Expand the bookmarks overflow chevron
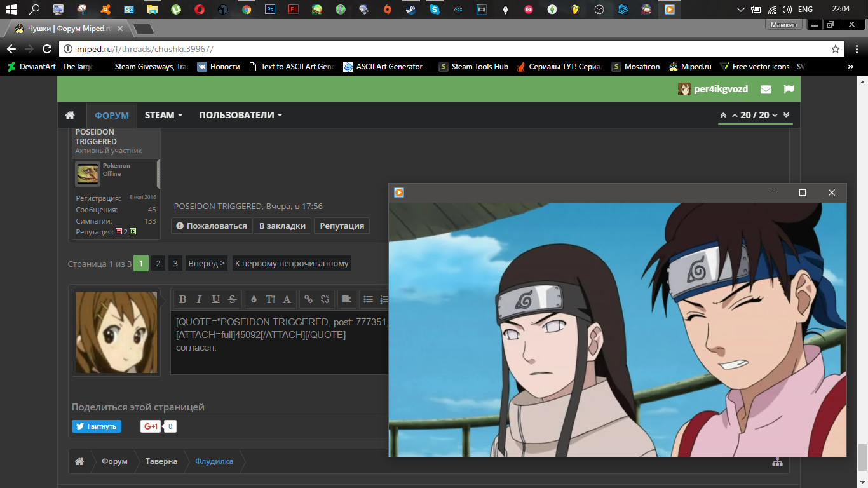Viewport: 868px width, 488px height. [x=851, y=66]
